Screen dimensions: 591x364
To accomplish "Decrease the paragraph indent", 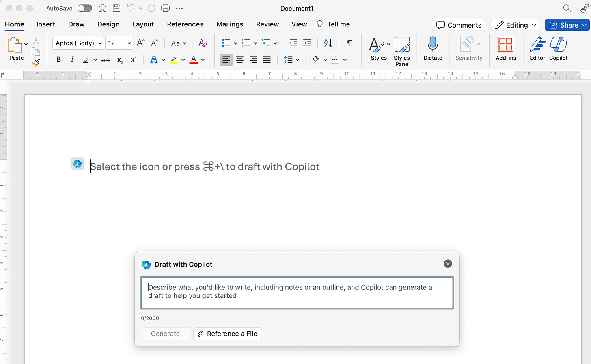I will pyautogui.click(x=293, y=43).
